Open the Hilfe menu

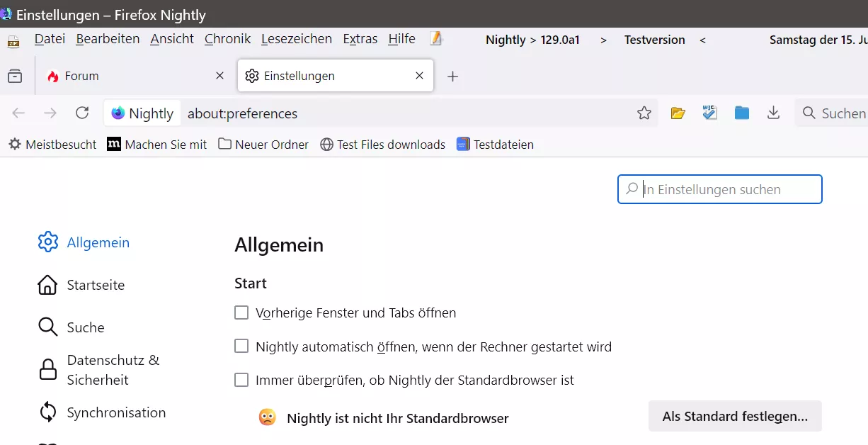(x=402, y=39)
